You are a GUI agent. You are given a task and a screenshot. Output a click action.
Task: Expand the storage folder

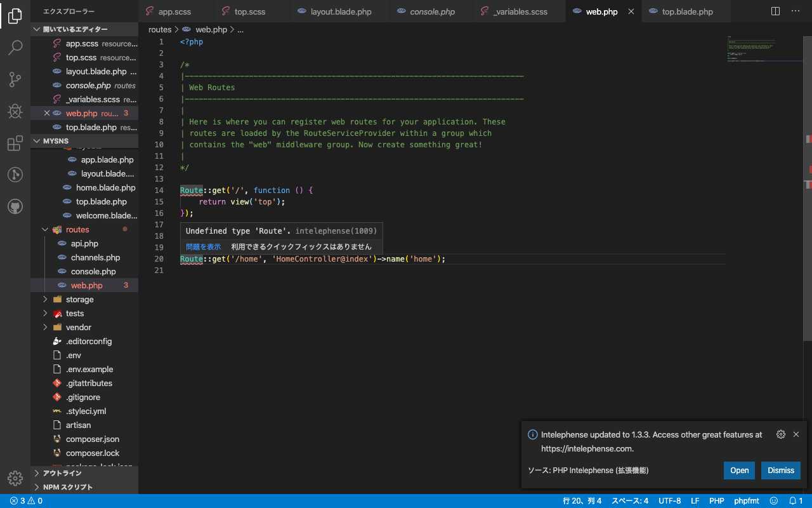84,299
